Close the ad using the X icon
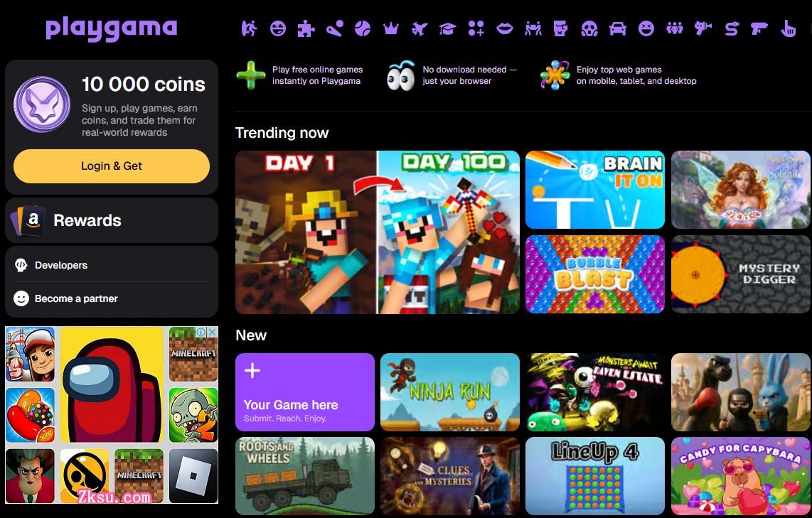The image size is (812, 518). pyautogui.click(x=213, y=332)
